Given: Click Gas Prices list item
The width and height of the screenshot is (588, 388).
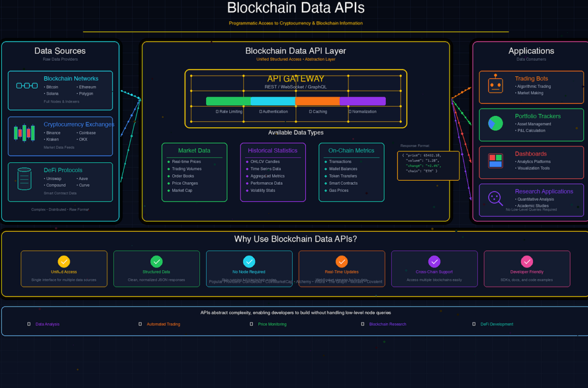Looking at the screenshot, I should pos(339,191).
